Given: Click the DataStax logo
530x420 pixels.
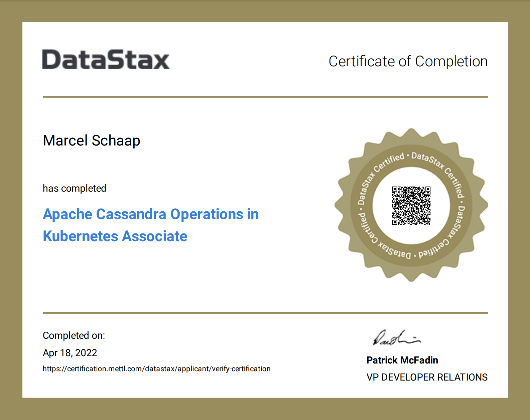Looking at the screenshot, I should pos(106,60).
